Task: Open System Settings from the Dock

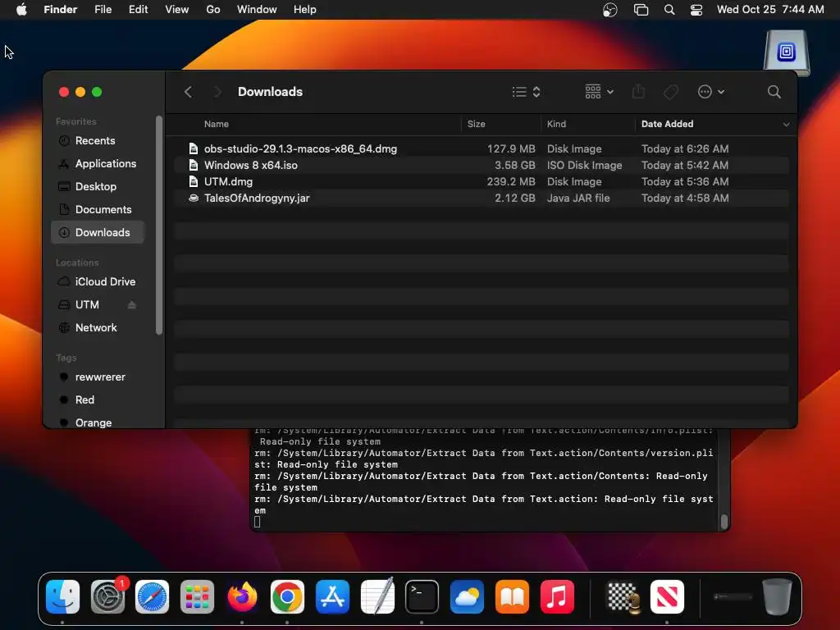Action: coord(107,596)
